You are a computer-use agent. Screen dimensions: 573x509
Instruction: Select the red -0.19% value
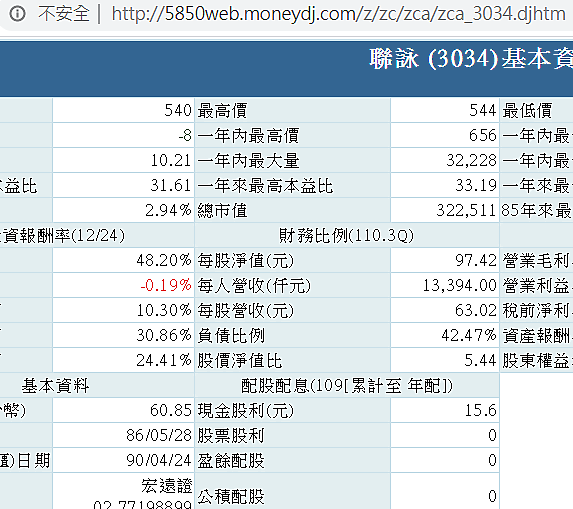coord(166,285)
